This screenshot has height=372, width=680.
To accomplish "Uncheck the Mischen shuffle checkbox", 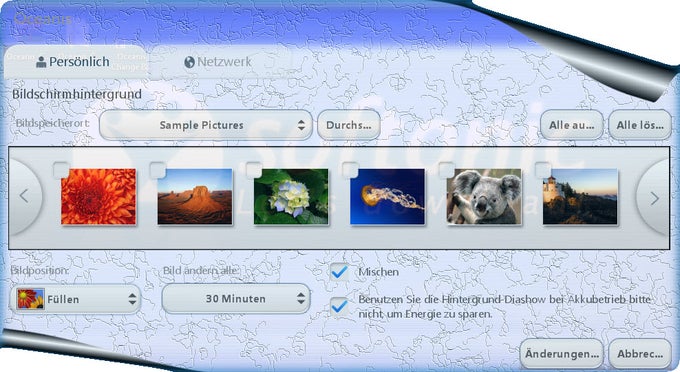I will [x=339, y=272].
